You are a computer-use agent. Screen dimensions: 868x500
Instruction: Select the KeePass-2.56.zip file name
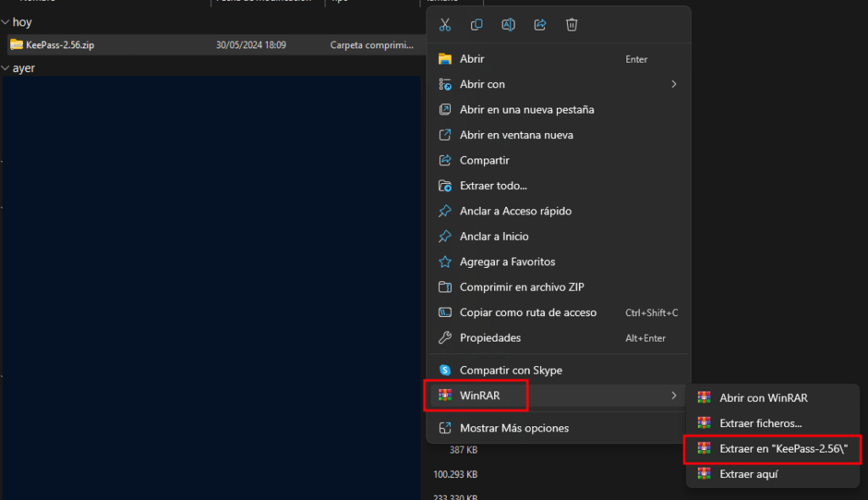pyautogui.click(x=60, y=46)
